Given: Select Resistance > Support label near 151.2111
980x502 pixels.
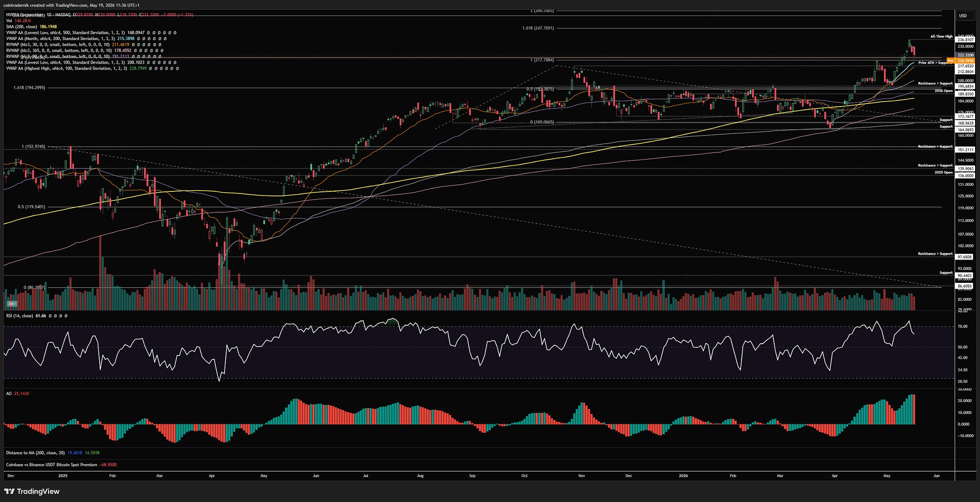Looking at the screenshot, I should click(935, 146).
